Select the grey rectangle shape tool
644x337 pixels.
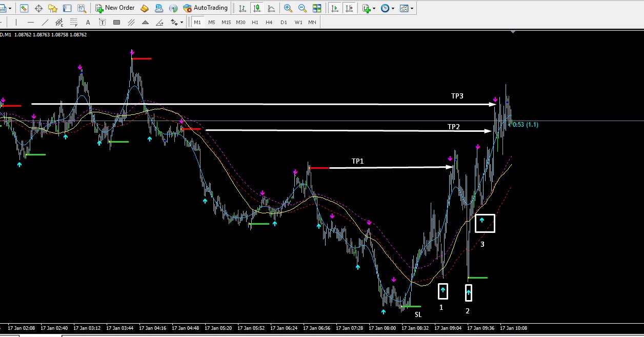(x=117, y=23)
